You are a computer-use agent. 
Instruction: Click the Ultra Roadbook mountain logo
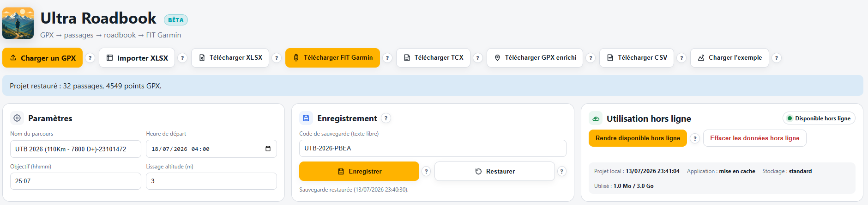(x=18, y=23)
